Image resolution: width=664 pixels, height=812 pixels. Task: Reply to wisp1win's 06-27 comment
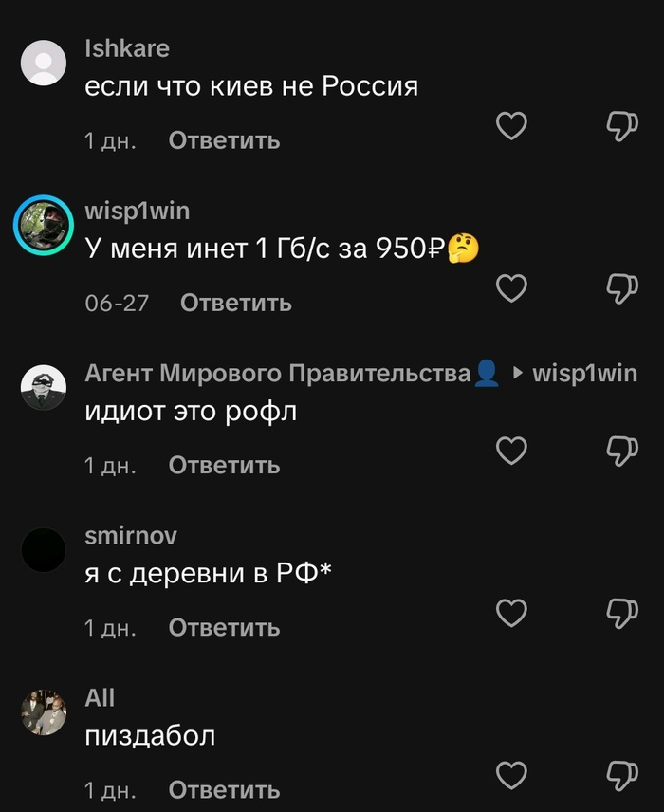[235, 303]
